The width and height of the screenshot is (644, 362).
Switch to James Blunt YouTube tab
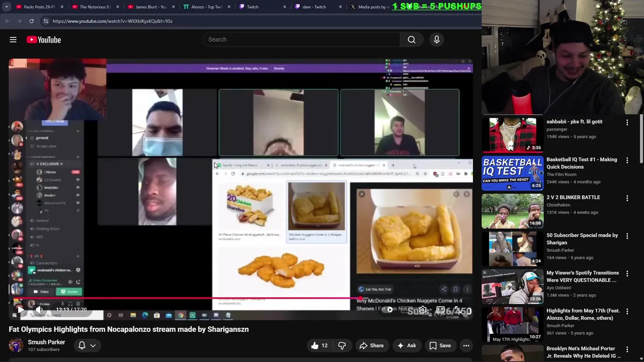pyautogui.click(x=150, y=7)
